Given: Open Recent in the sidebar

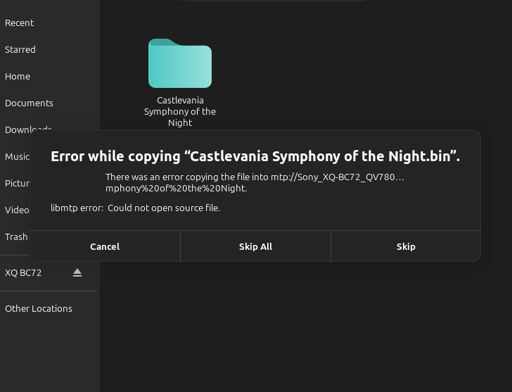Looking at the screenshot, I should pyautogui.click(x=19, y=23).
